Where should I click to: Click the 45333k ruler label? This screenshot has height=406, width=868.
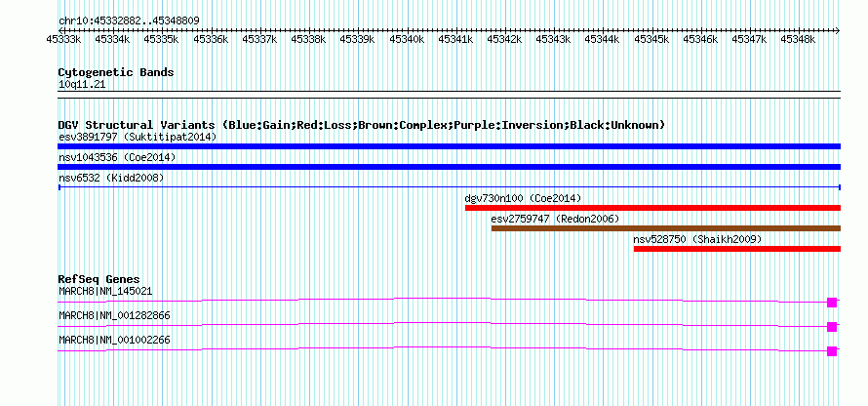[x=64, y=39]
